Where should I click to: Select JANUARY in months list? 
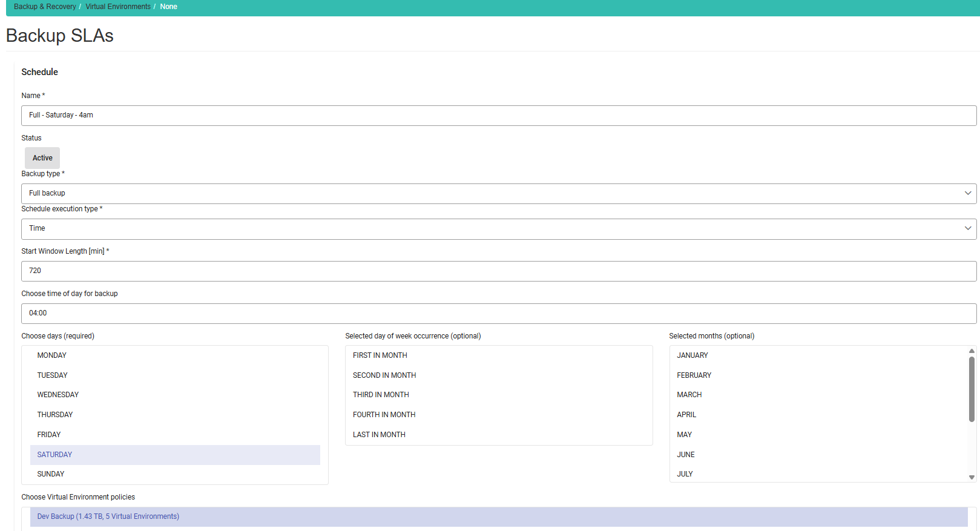(818, 355)
